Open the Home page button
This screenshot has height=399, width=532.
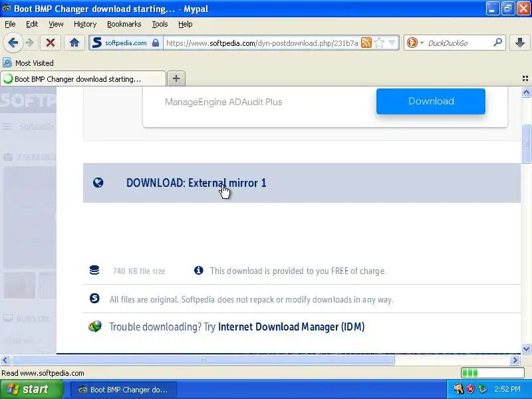coord(74,43)
